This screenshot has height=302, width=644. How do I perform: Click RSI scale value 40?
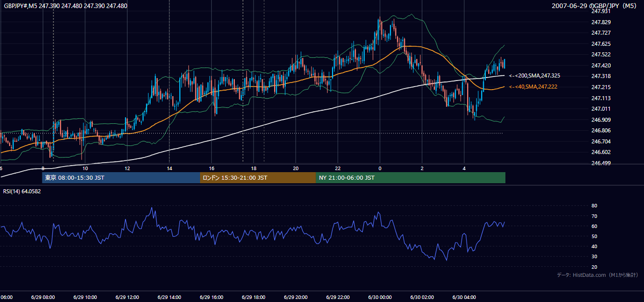click(x=594, y=246)
